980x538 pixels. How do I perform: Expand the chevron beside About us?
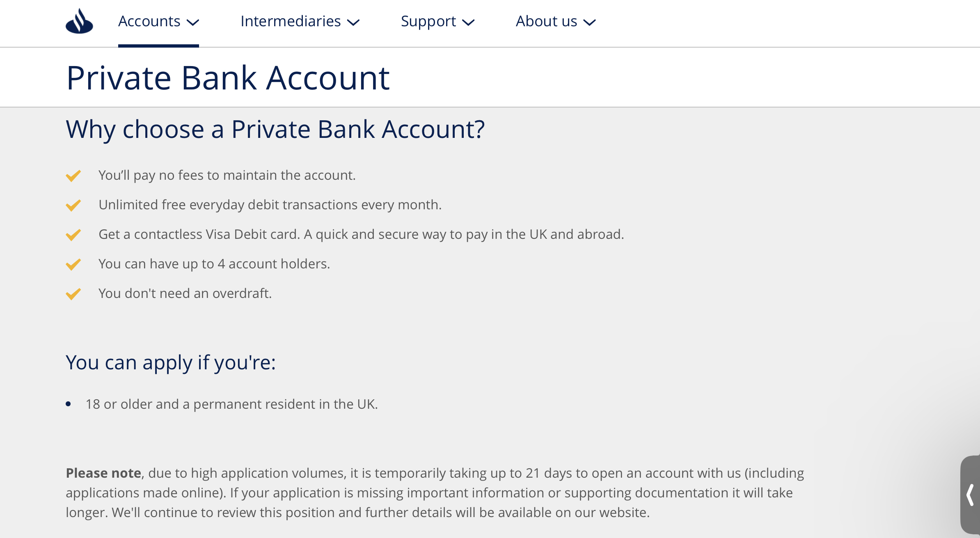(589, 22)
